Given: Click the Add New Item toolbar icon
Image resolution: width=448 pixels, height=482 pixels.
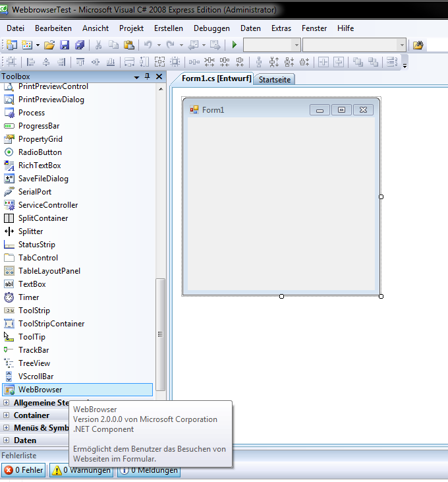Looking at the screenshot, I should pyautogui.click(x=27, y=45).
